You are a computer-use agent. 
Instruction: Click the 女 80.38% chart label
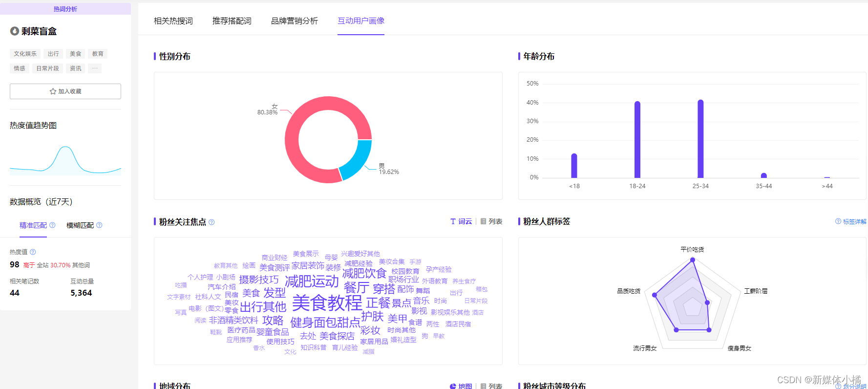pyautogui.click(x=268, y=109)
